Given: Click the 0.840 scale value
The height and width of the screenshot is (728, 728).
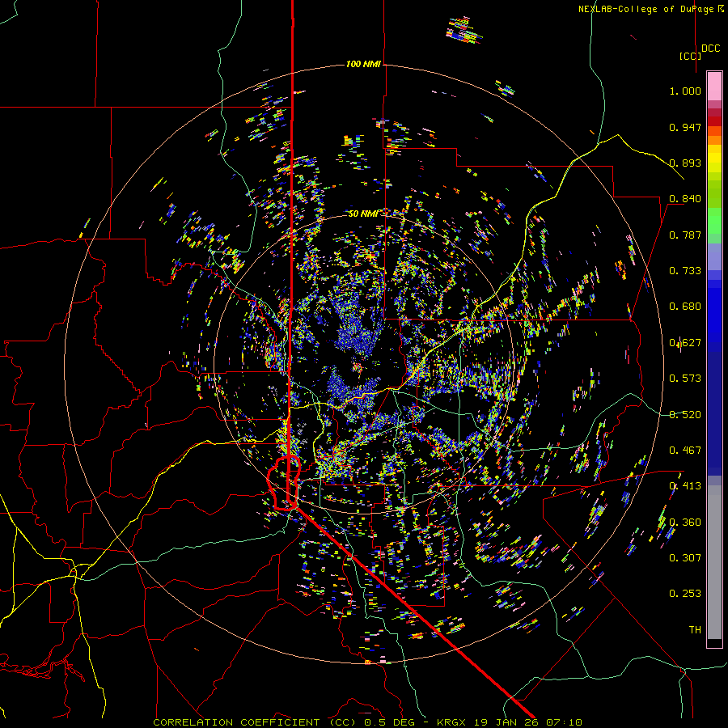Looking at the screenshot, I should point(685,199).
